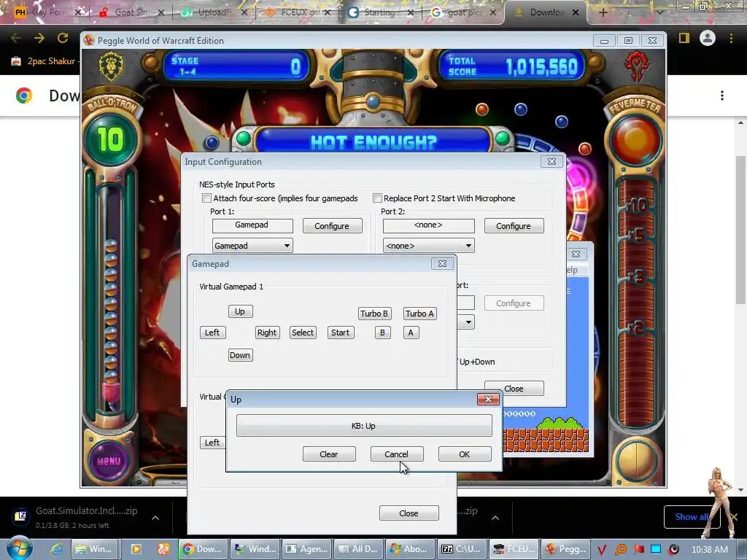Clear the Up key binding
The image size is (747, 560).
click(x=329, y=454)
